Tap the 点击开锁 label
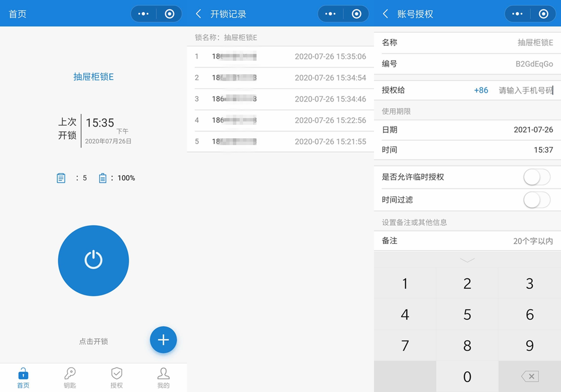Image resolution: width=561 pixels, height=392 pixels. pos(93,341)
